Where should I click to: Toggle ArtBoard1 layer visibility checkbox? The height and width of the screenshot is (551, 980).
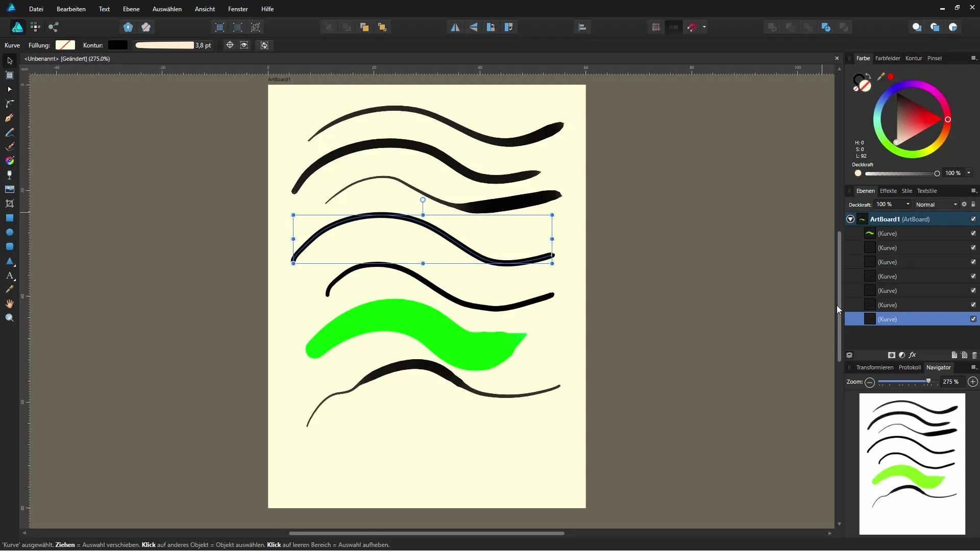(x=973, y=219)
